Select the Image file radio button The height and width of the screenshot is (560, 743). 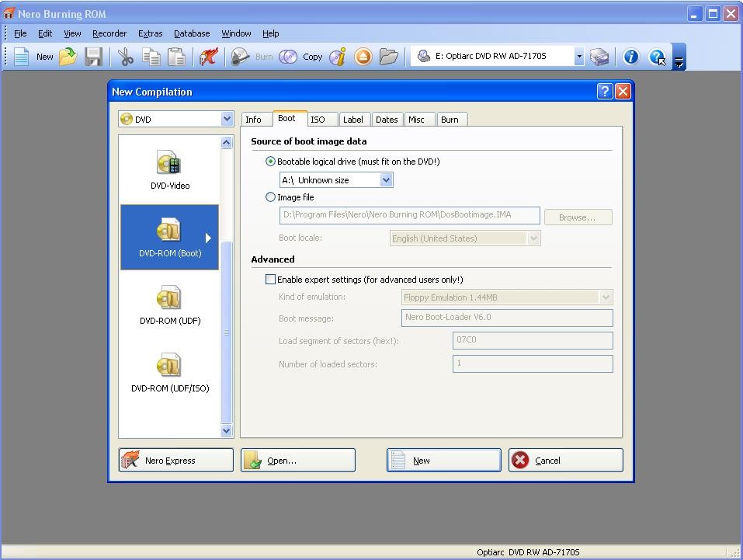(270, 197)
